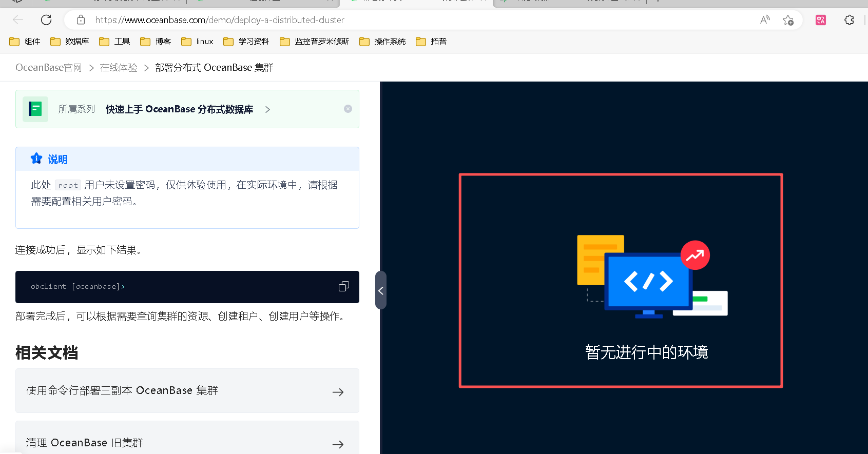Open the 操作系统 bookmarks folder
Image resolution: width=868 pixels, height=454 pixels.
[x=382, y=42]
